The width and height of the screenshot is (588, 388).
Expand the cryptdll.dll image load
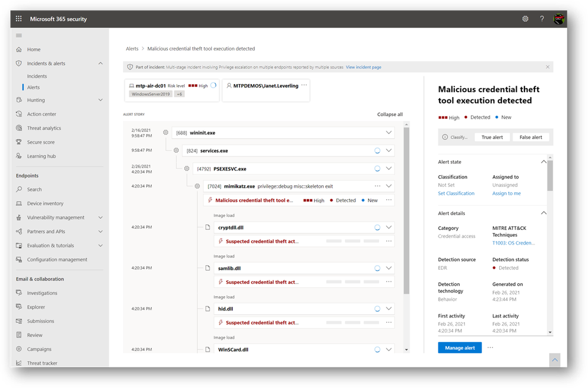389,228
